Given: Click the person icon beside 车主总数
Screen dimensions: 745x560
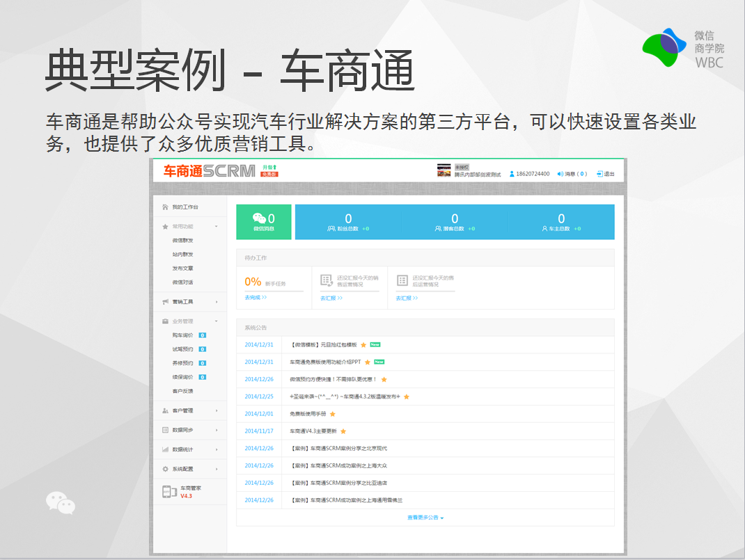Looking at the screenshot, I should [x=544, y=229].
